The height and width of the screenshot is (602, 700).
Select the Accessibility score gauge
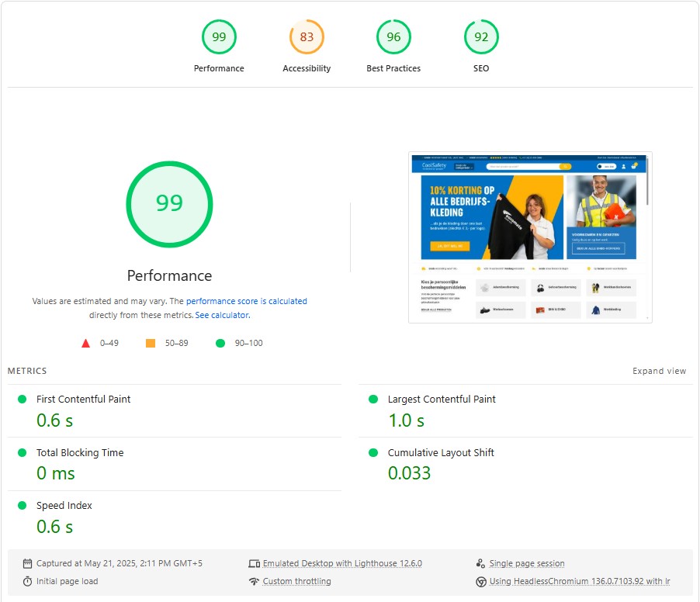coord(307,36)
